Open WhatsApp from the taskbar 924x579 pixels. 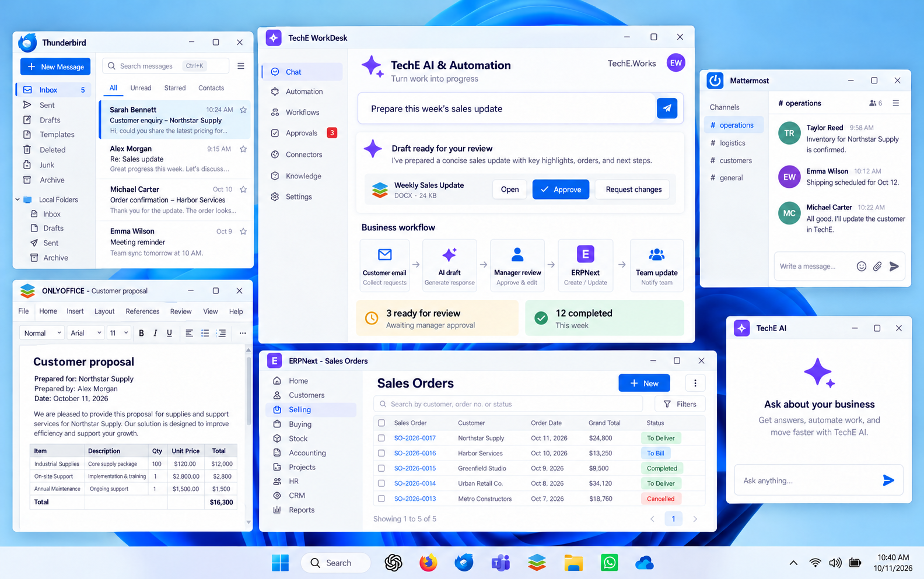[x=609, y=563]
